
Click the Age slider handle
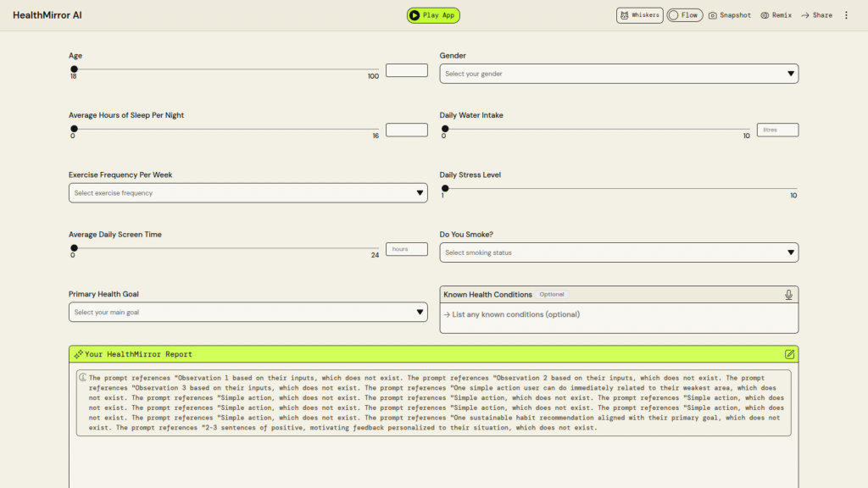[x=75, y=69]
